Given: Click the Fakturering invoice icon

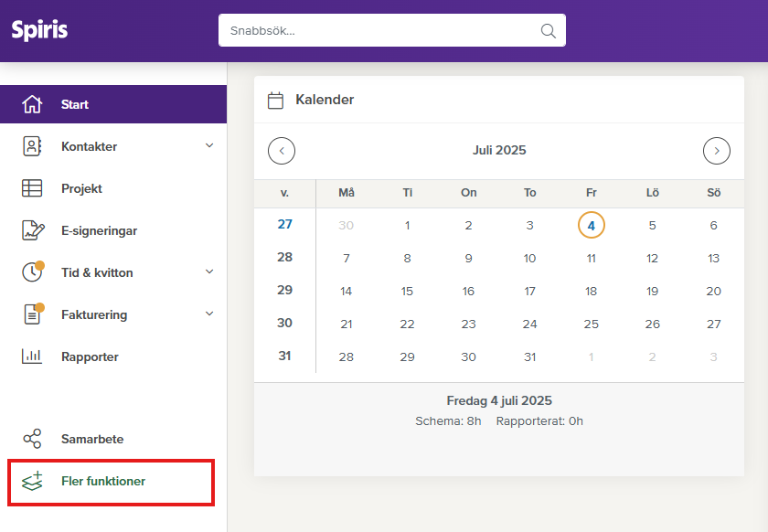Looking at the screenshot, I should point(32,314).
